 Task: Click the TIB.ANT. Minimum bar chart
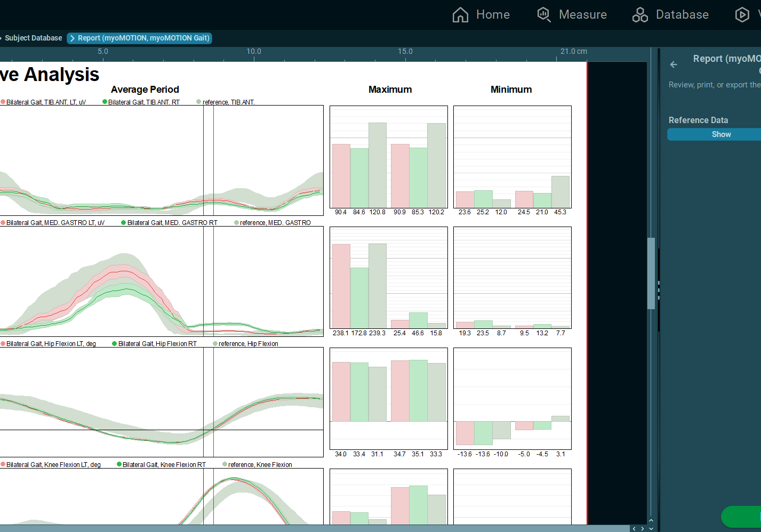(512, 157)
